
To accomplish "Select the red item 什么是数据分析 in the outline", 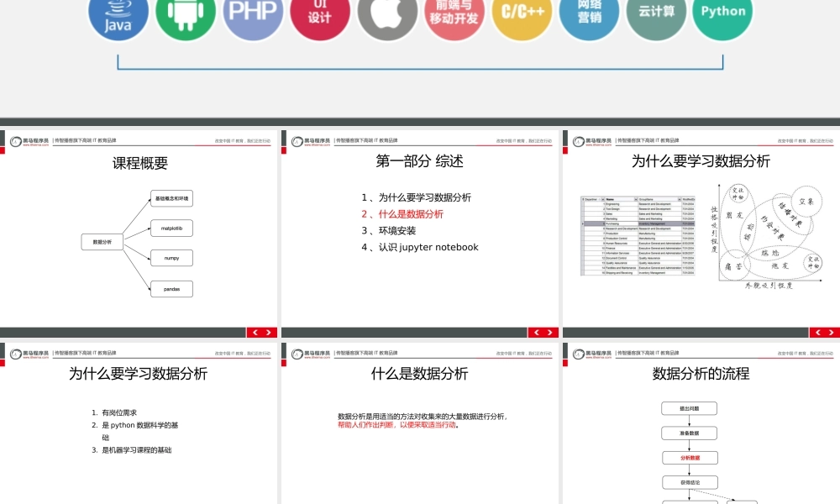I will click(408, 213).
